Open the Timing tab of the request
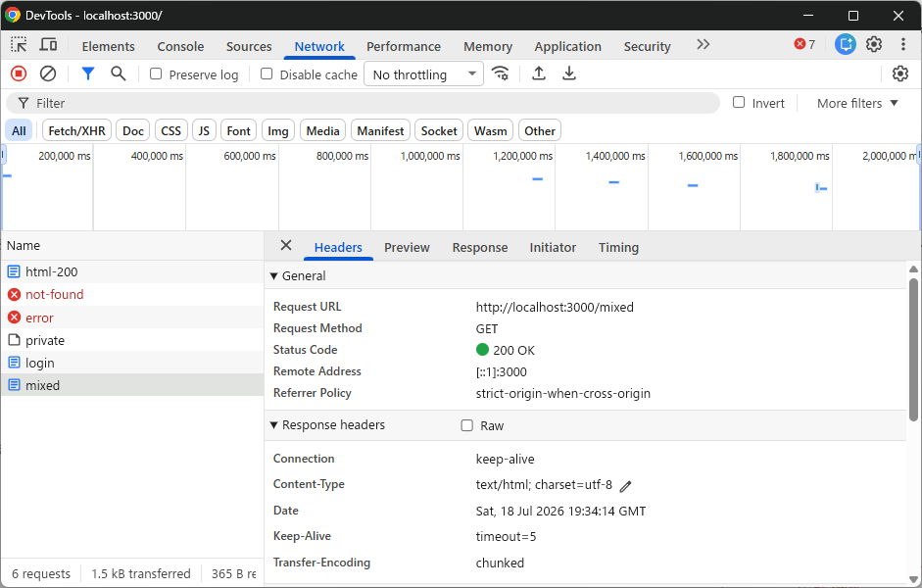The width and height of the screenshot is (922, 588). [x=618, y=248]
